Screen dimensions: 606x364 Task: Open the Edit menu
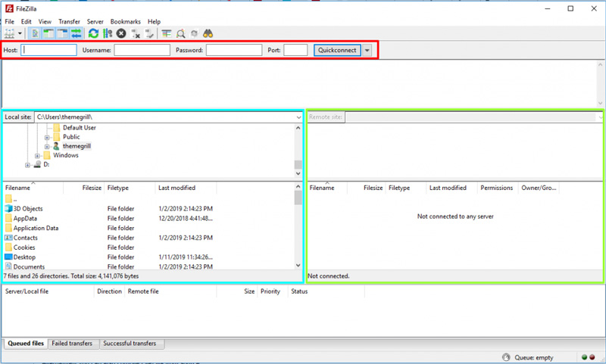coord(27,22)
